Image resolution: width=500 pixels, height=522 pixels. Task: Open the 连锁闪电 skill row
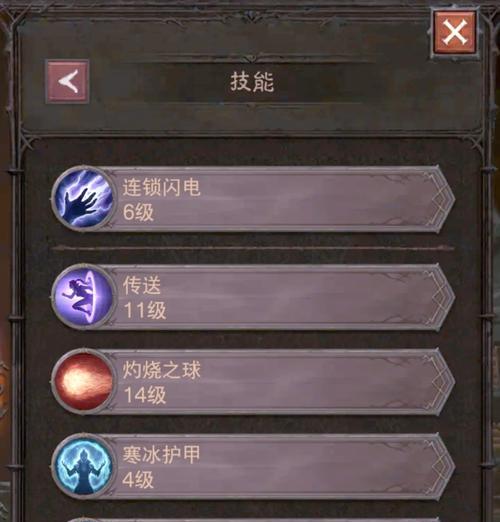tap(253, 199)
